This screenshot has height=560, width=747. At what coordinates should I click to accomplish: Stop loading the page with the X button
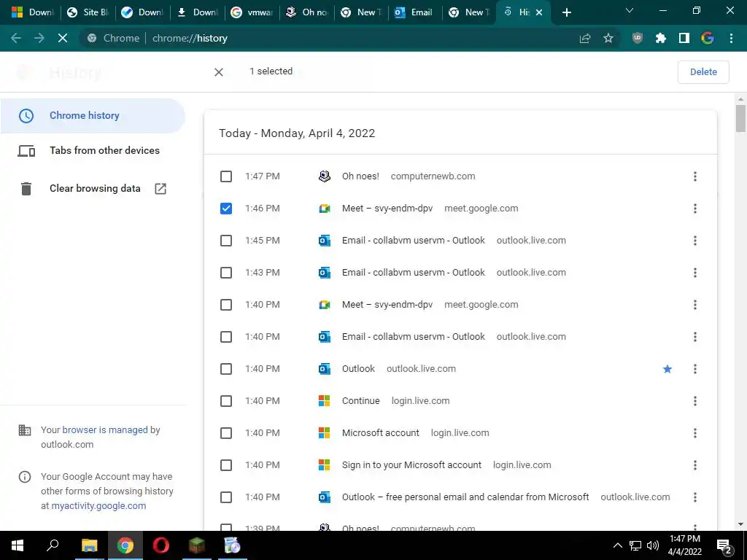click(63, 38)
